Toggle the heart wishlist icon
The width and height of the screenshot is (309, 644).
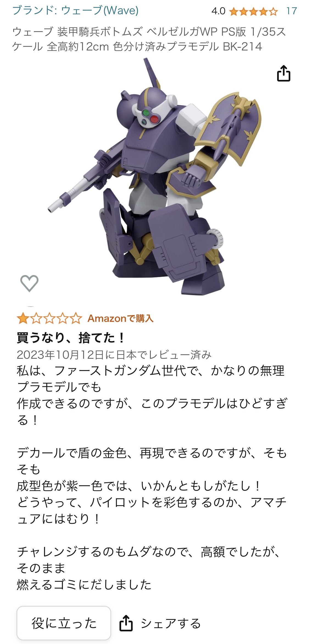coord(29,283)
